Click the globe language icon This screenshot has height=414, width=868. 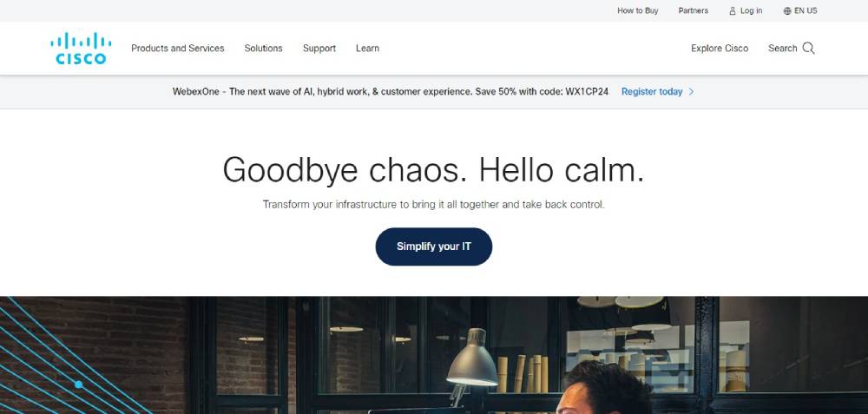coord(787,10)
